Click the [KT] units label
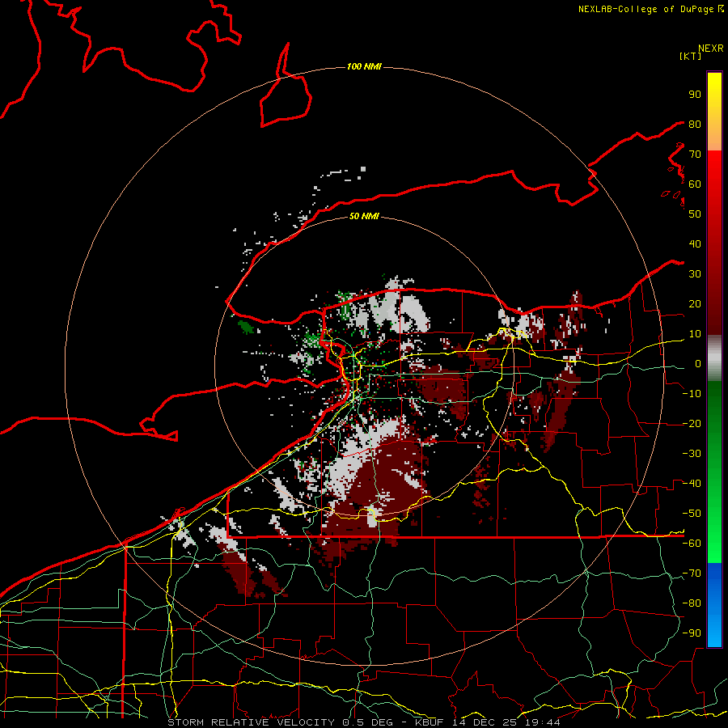This screenshot has width=728, height=728. coord(690,56)
